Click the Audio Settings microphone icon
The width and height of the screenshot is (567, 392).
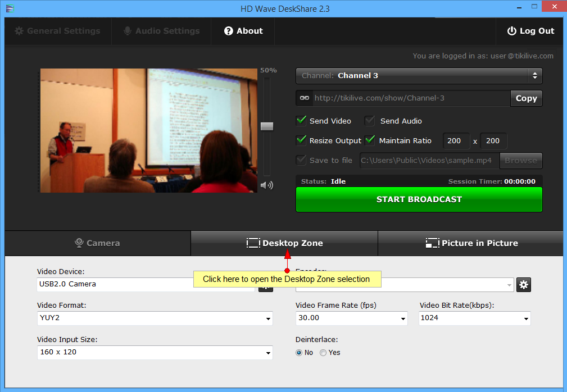(x=128, y=31)
